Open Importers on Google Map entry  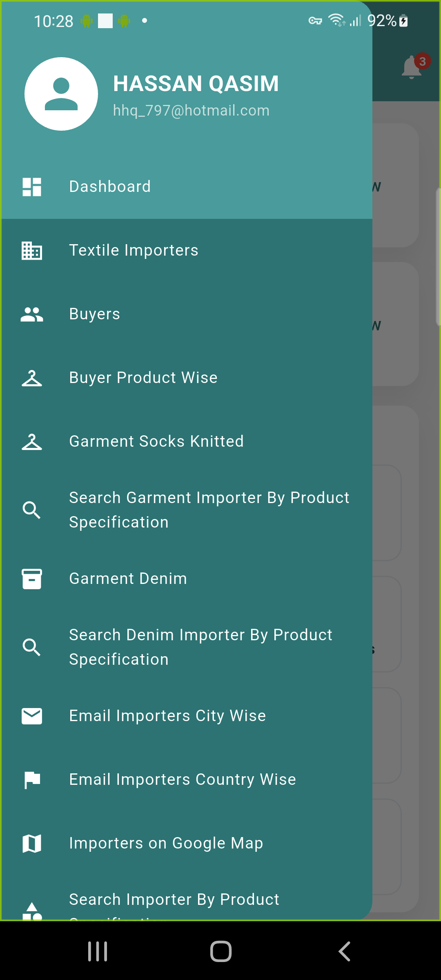(x=166, y=843)
